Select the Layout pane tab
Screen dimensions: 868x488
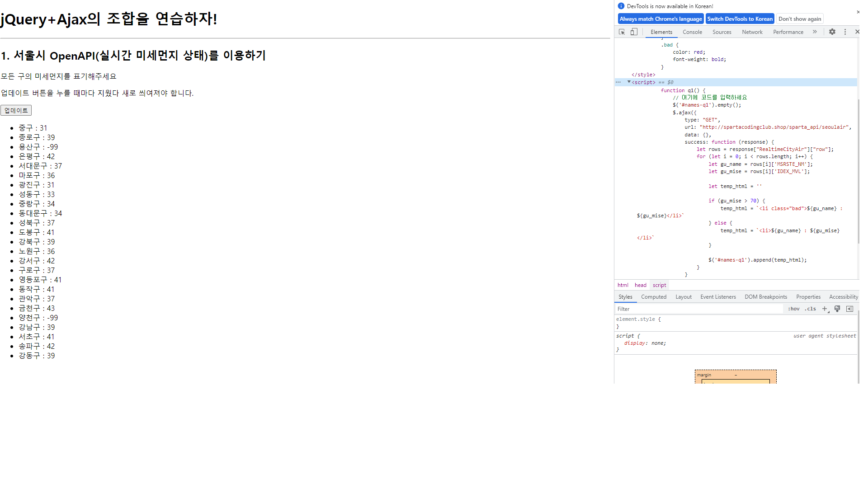[684, 297]
